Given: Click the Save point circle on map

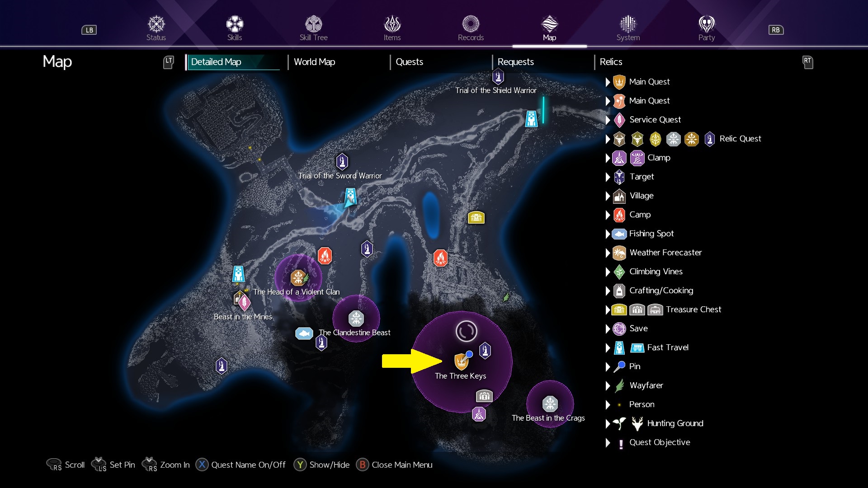Looking at the screenshot, I should click(466, 331).
